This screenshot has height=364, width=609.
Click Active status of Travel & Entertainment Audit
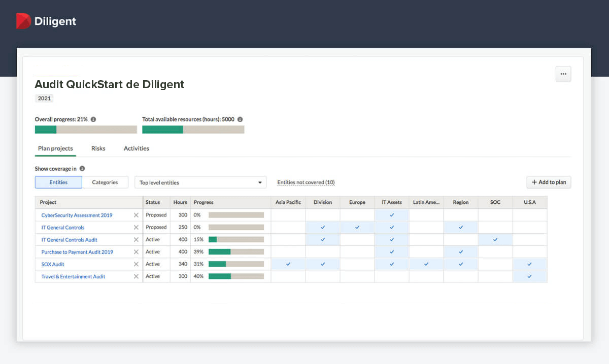[x=153, y=276]
